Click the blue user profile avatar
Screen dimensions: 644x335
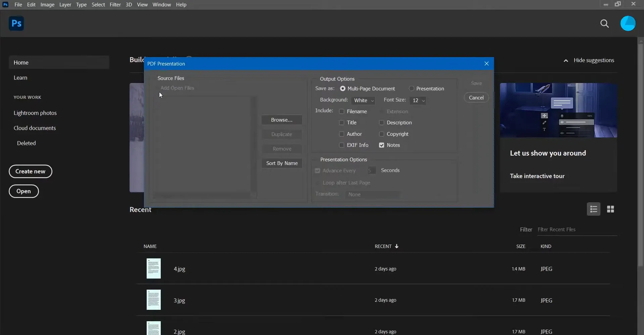tap(628, 24)
